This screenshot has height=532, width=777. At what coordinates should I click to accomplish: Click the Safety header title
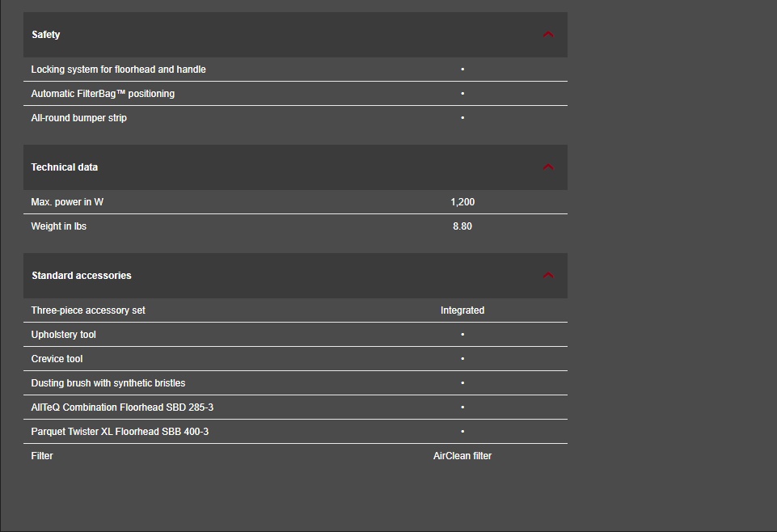[46, 35]
